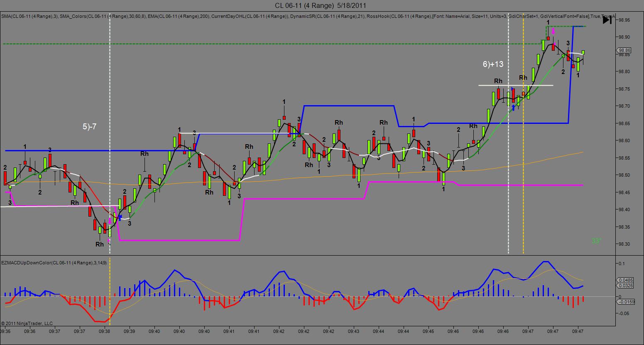Click the 0.1 label on the MACD axis
644x345 pixels.
621,264
